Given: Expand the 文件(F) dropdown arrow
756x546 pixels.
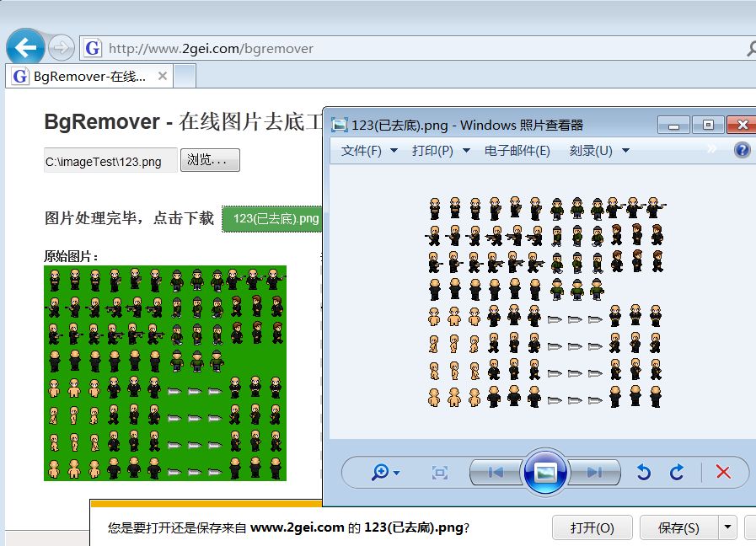Looking at the screenshot, I should pos(394,151).
